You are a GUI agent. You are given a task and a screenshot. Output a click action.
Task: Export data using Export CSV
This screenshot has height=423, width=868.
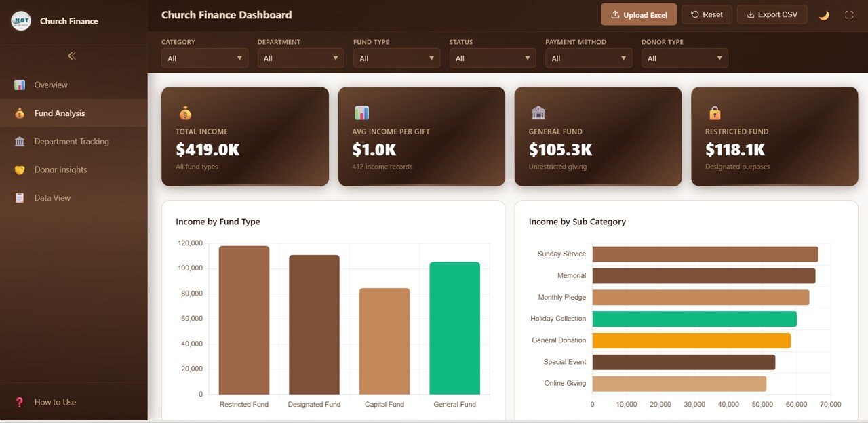click(772, 14)
